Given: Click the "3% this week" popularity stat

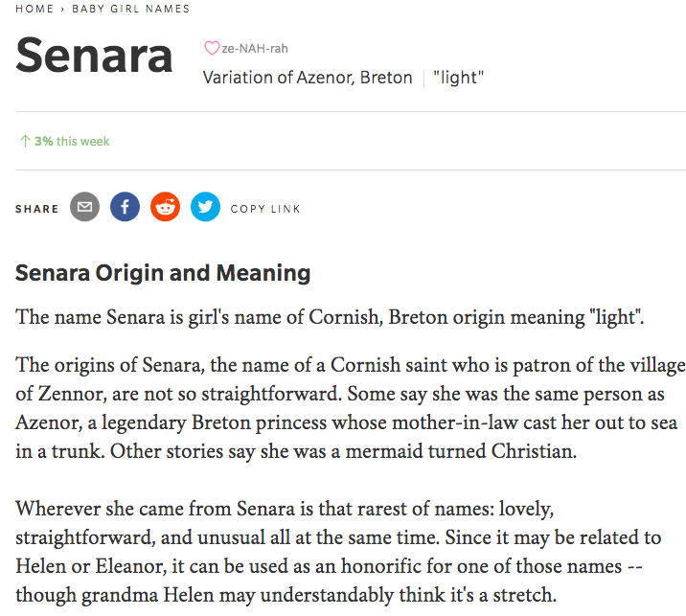Looking at the screenshot, I should pyautogui.click(x=72, y=142).
